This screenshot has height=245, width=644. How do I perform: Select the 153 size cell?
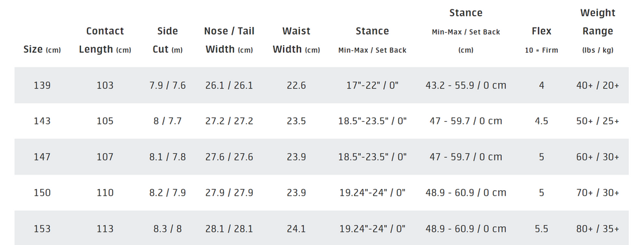pos(42,229)
